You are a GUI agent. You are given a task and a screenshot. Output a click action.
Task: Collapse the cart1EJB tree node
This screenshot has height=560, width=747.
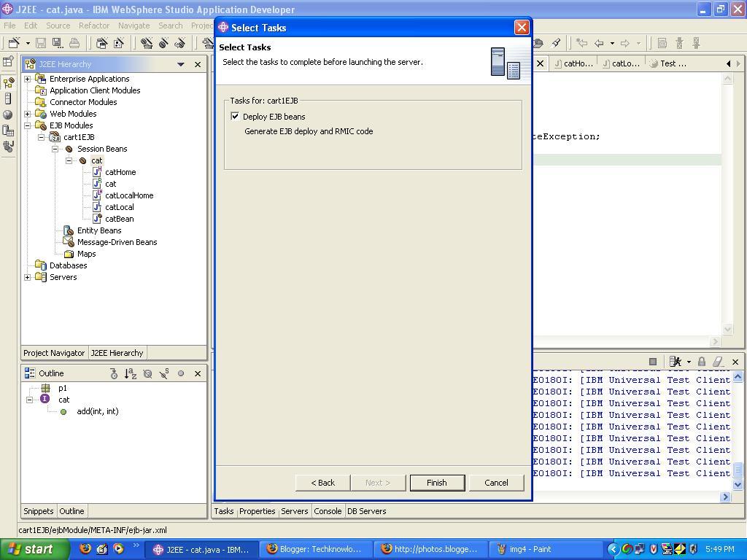tap(42, 137)
